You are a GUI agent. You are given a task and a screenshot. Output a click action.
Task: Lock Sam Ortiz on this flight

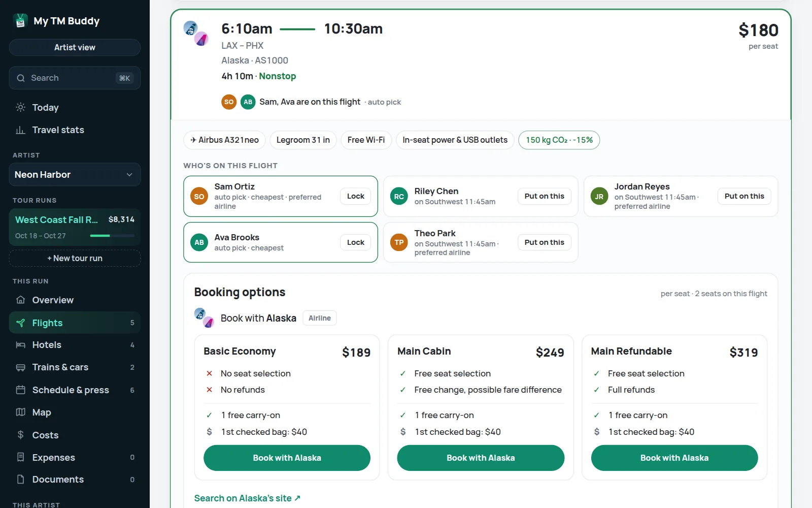pos(356,196)
